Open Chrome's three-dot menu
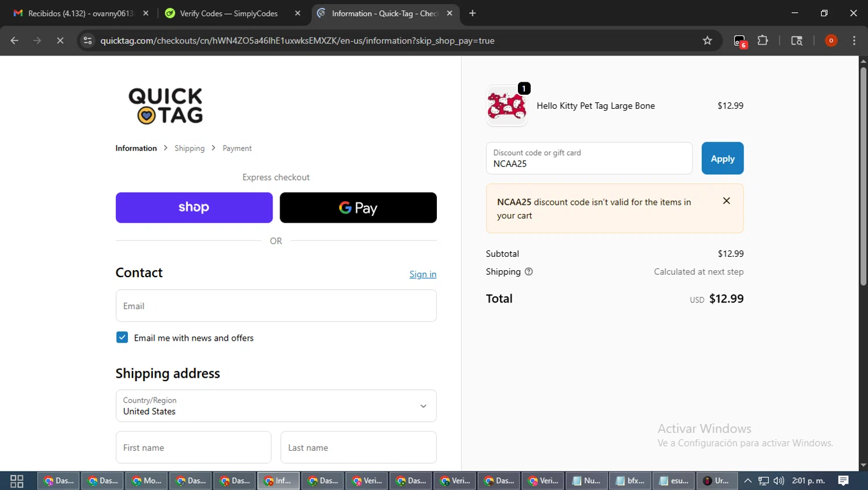The height and width of the screenshot is (490, 868). pos(854,40)
